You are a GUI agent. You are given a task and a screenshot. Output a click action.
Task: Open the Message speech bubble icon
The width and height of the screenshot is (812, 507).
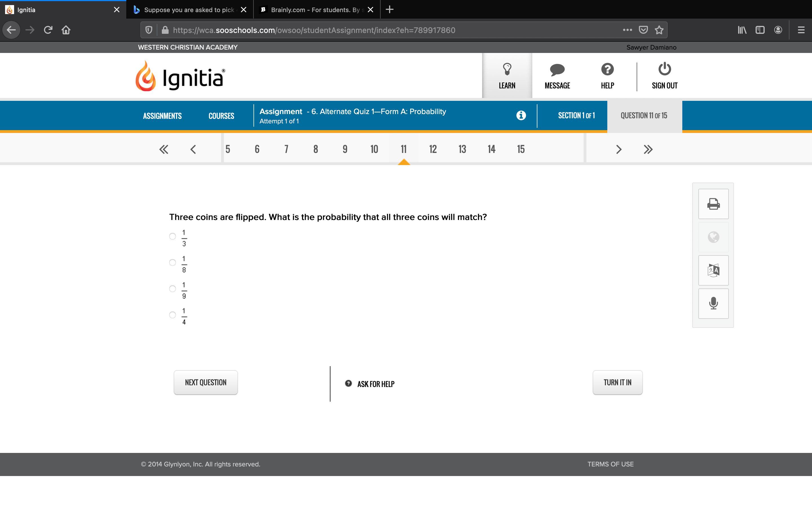click(557, 70)
